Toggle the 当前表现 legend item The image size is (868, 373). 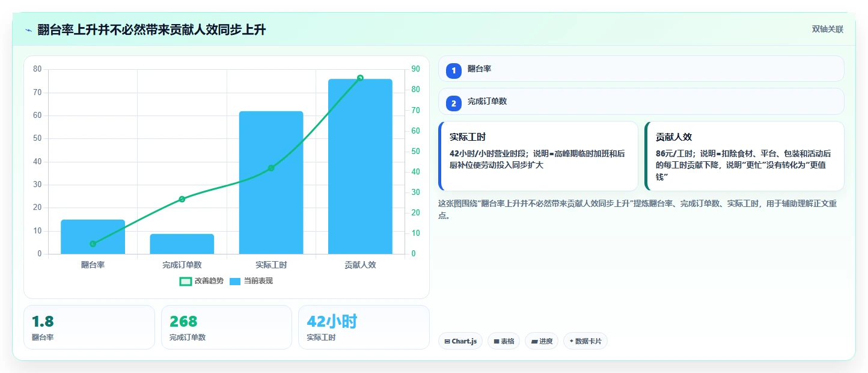251,281
